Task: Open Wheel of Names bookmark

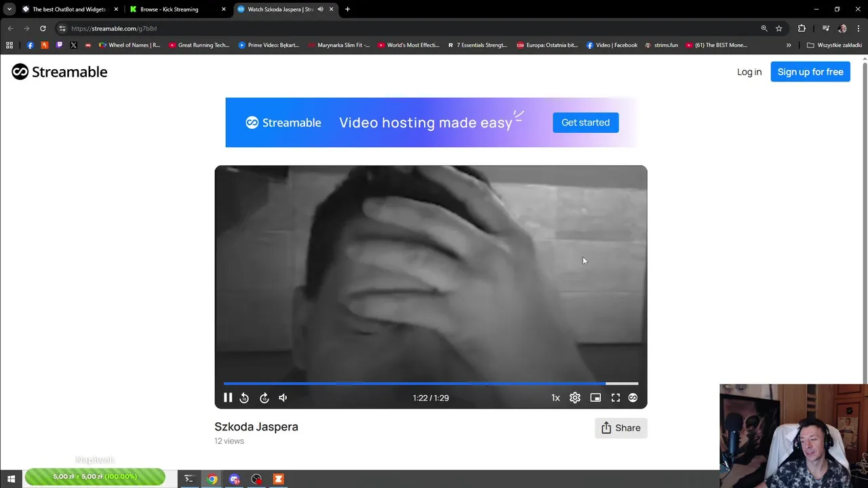Action: pos(130,45)
